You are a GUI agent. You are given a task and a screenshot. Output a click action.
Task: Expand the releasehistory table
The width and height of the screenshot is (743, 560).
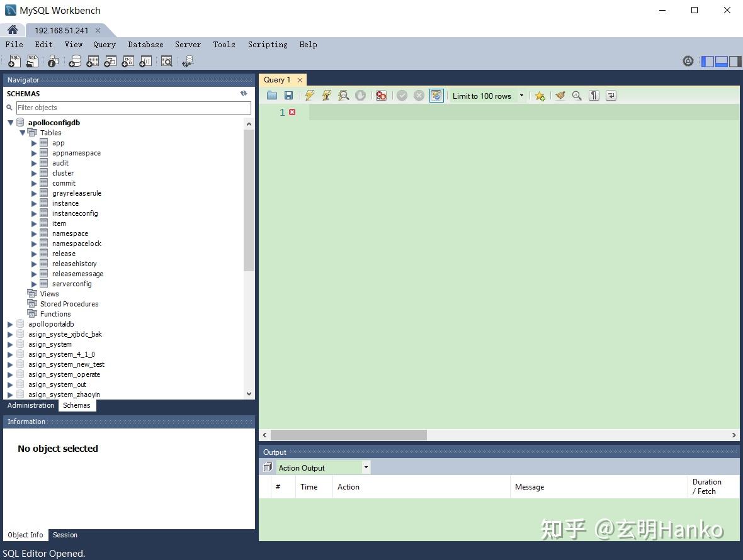(34, 264)
